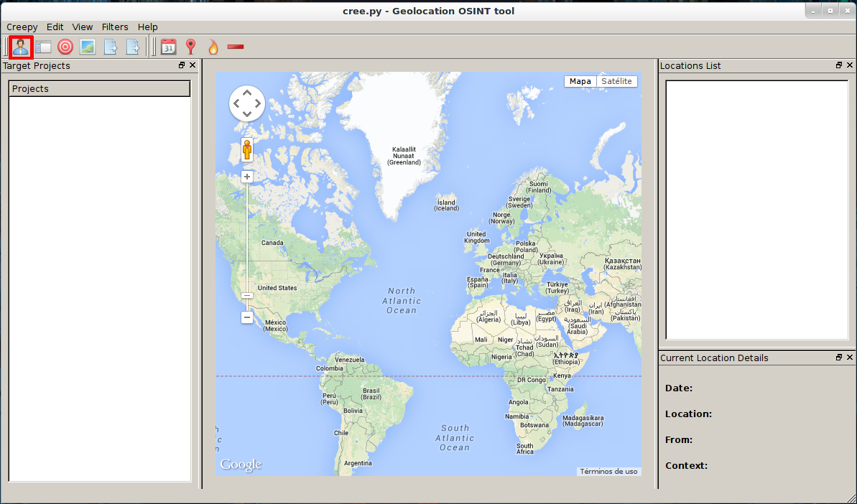Click the first document export icon
Image resolution: width=857 pixels, height=504 pixels.
coord(111,47)
